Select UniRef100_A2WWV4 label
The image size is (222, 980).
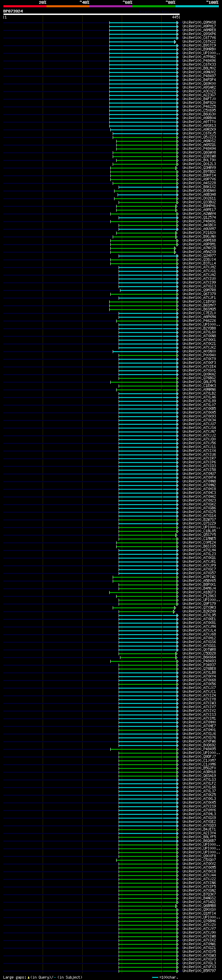tap(199, 214)
